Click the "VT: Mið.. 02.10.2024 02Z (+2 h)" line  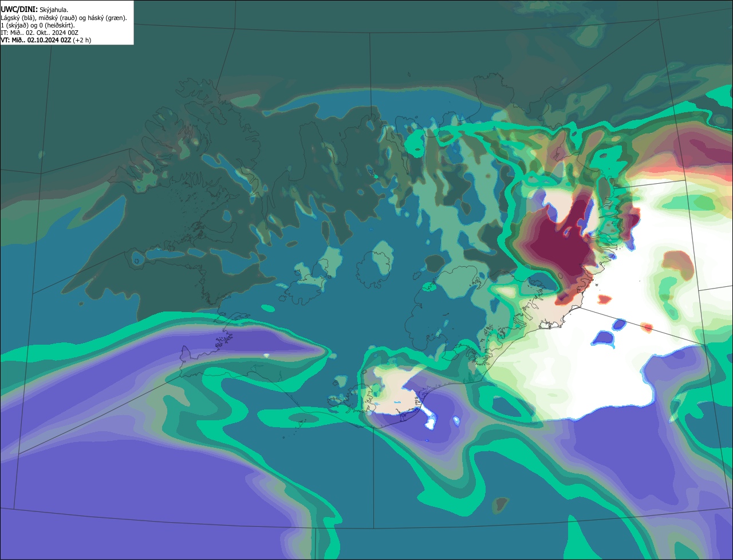pos(46,40)
